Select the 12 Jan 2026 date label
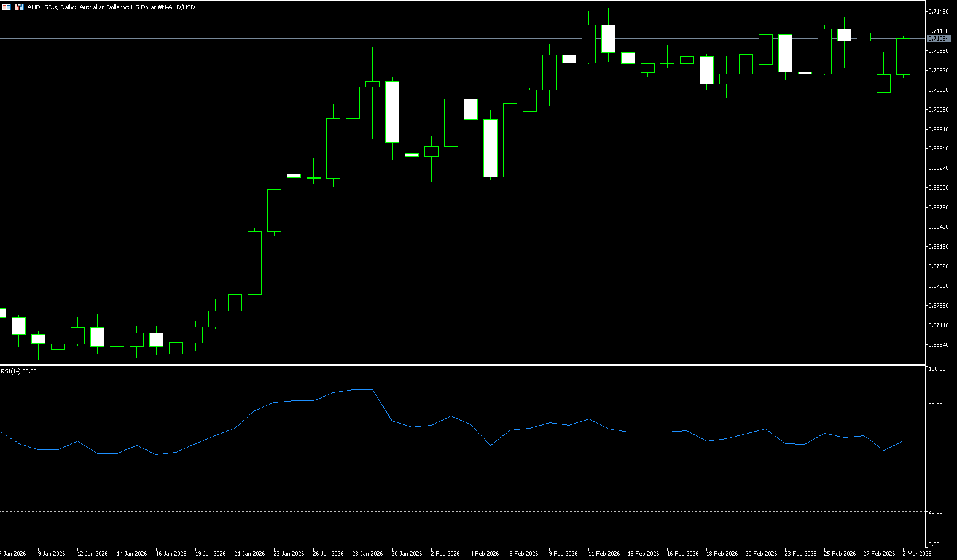Image resolution: width=957 pixels, height=560 pixels. 92,554
